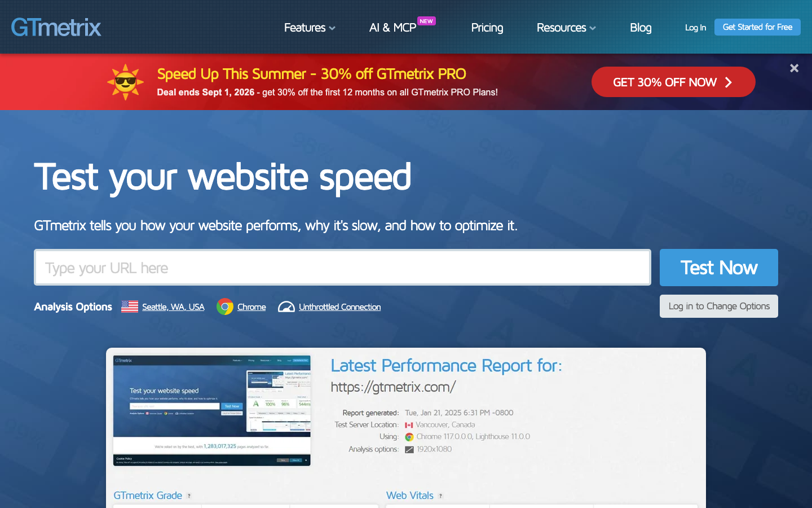Screen dimensions: 812x508
Task: Click the Analysis Options label
Action: click(x=73, y=307)
